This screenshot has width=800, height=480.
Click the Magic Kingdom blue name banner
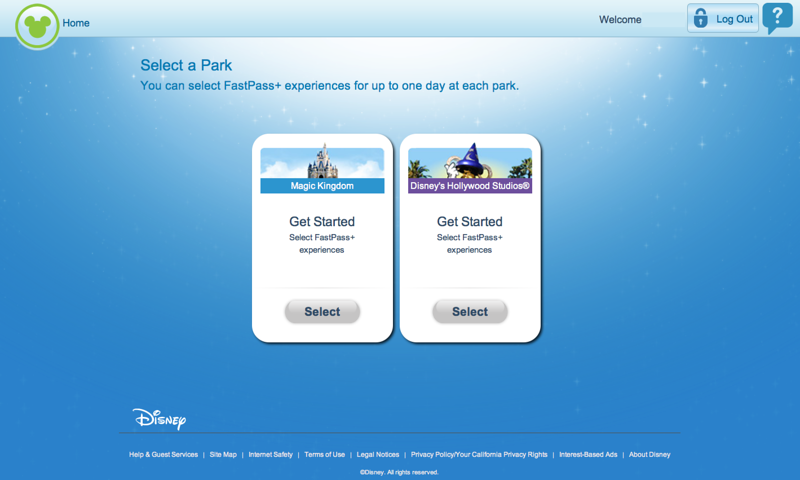[322, 186]
